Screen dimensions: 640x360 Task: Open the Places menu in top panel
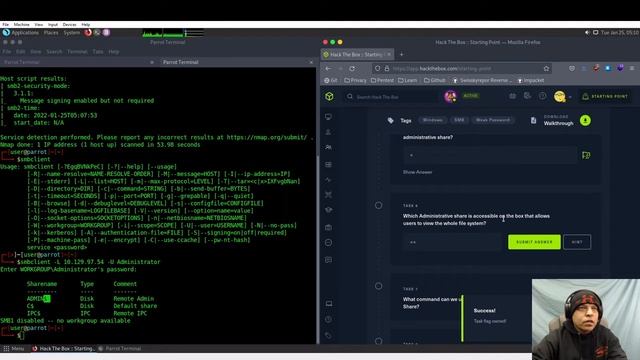pyautogui.click(x=51, y=33)
